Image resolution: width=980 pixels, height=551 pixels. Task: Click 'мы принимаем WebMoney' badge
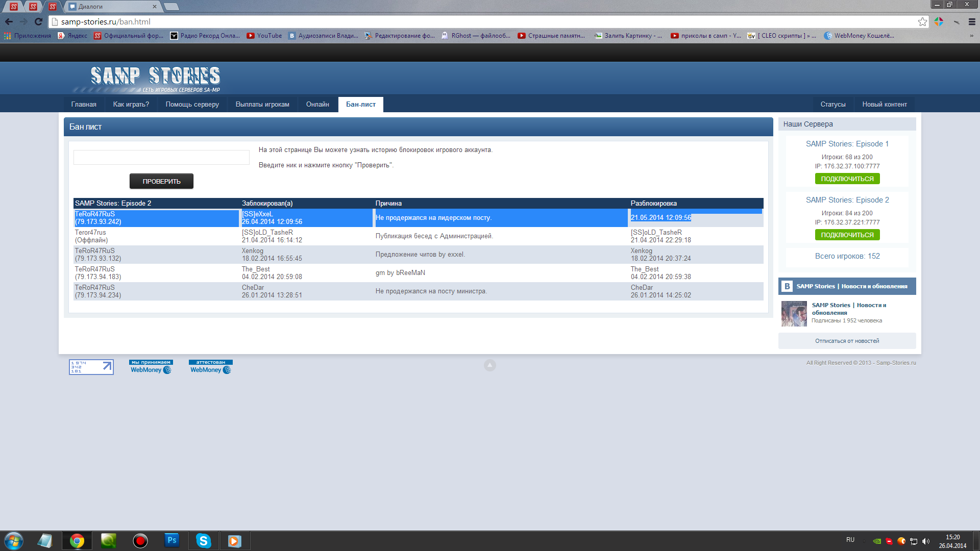click(151, 367)
